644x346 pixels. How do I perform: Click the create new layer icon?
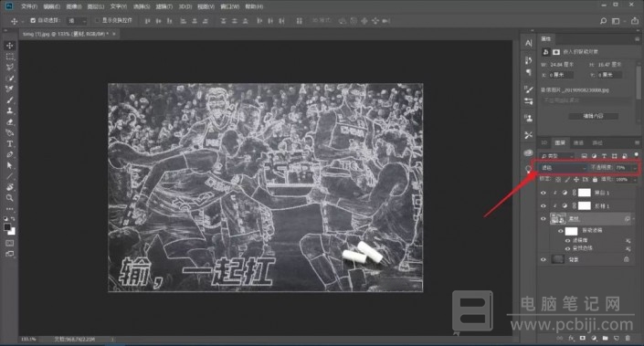(616, 338)
